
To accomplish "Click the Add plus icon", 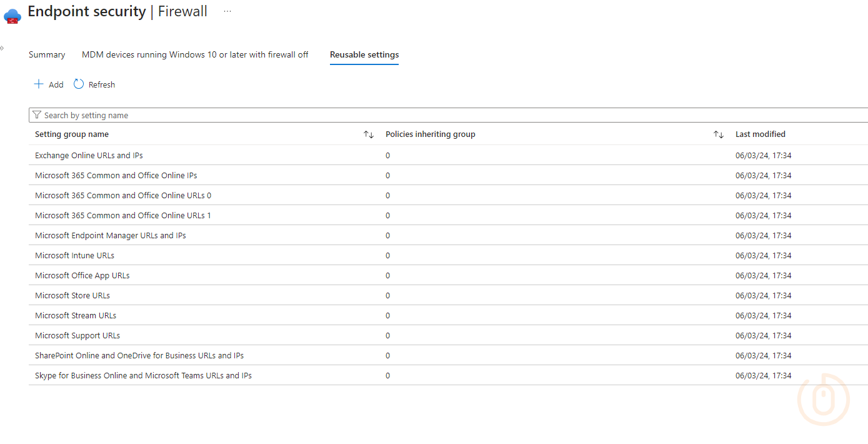I will [x=39, y=84].
